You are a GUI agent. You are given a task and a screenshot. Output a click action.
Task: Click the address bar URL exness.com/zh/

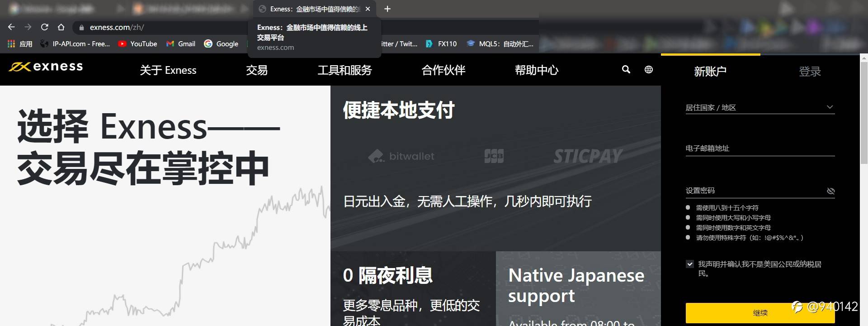[x=117, y=27]
